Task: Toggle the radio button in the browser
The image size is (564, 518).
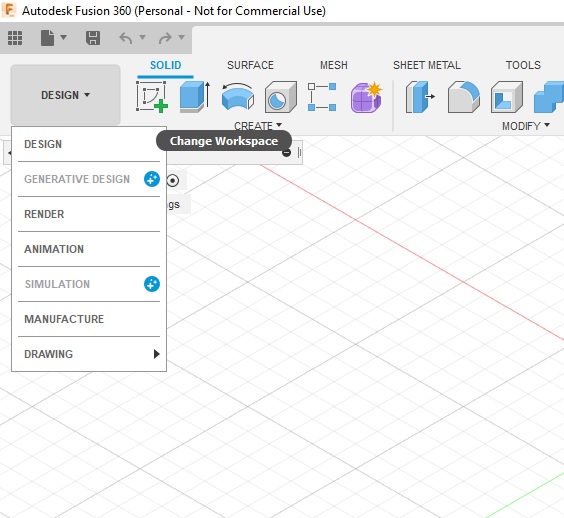Action: pyautogui.click(x=173, y=181)
